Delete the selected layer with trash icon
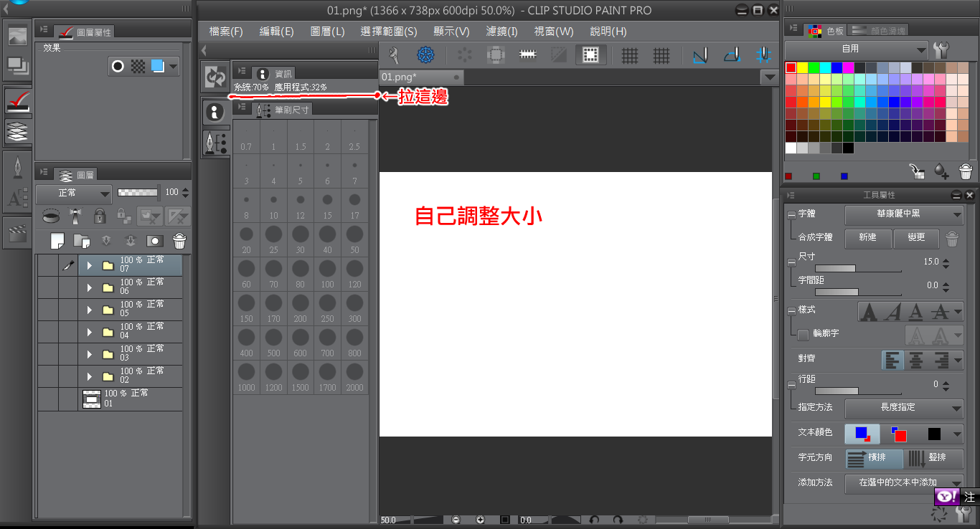The height and width of the screenshot is (529, 980). pyautogui.click(x=179, y=241)
